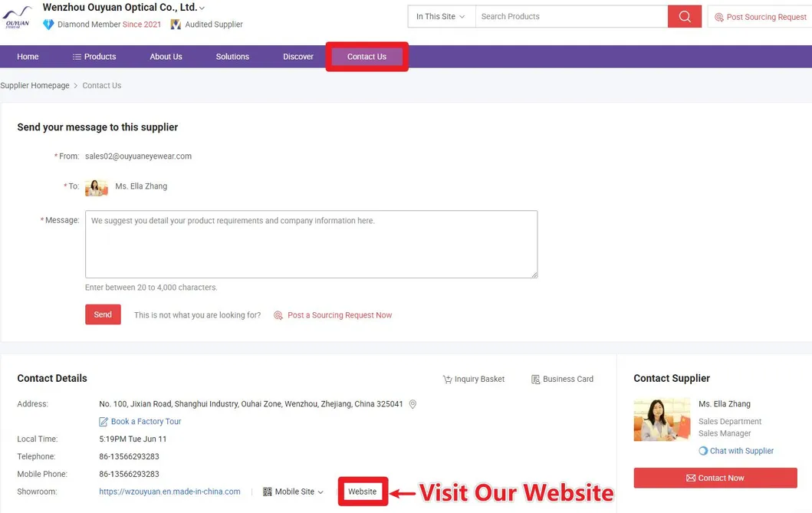Viewport: 812px width, 513px height.
Task: Click the Contact Now button
Action: (x=715, y=478)
